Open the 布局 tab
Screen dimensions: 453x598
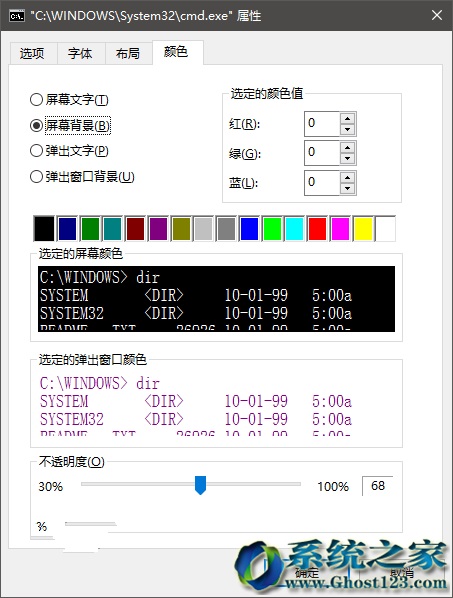(x=128, y=53)
